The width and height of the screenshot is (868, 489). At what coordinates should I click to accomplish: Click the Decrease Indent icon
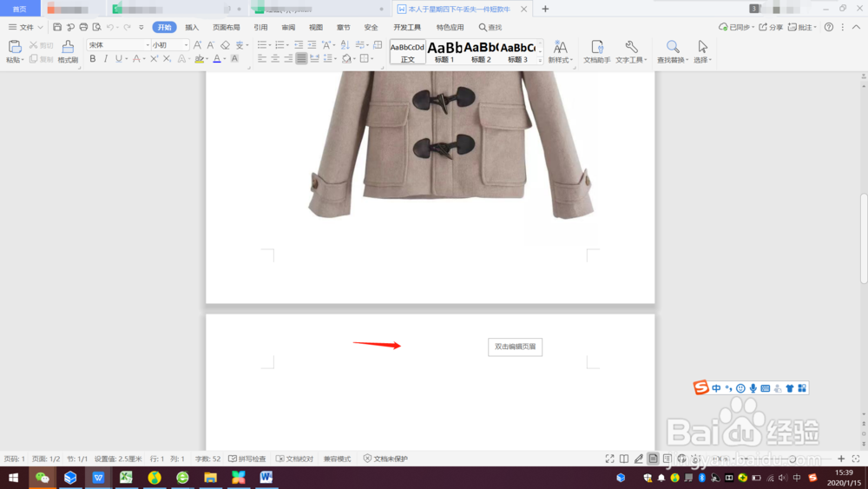coord(299,45)
